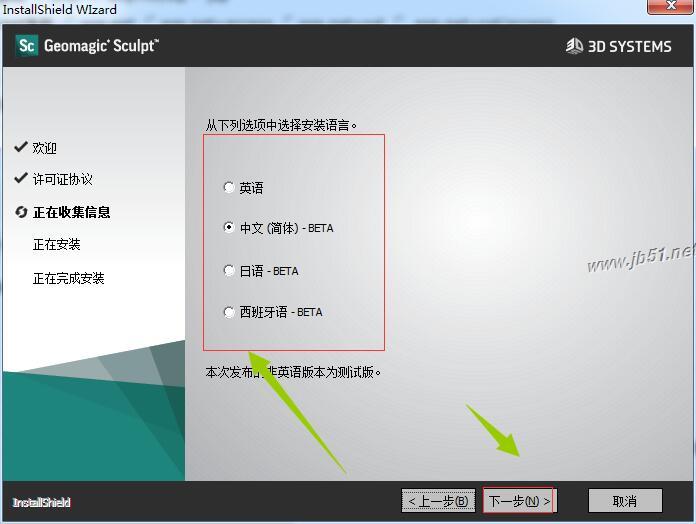Click the 从下列选项中选择安装语言 instruction text
Viewport: 696px width, 524px height.
281,125
